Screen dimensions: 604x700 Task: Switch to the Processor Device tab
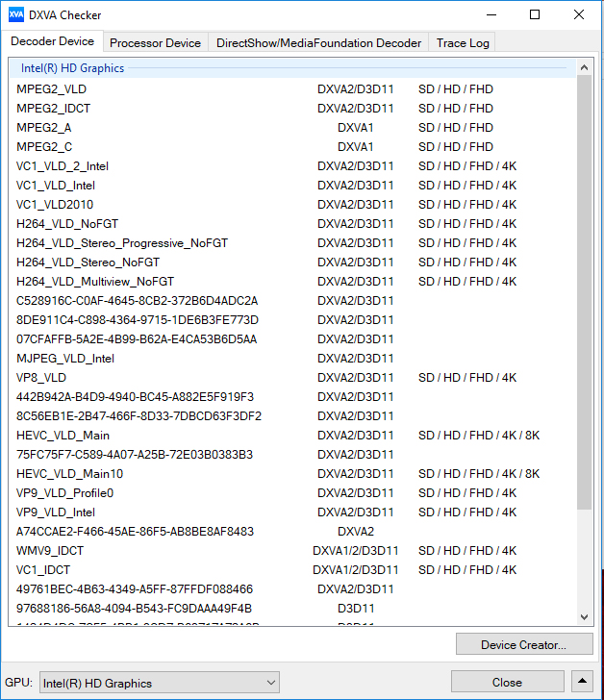156,43
